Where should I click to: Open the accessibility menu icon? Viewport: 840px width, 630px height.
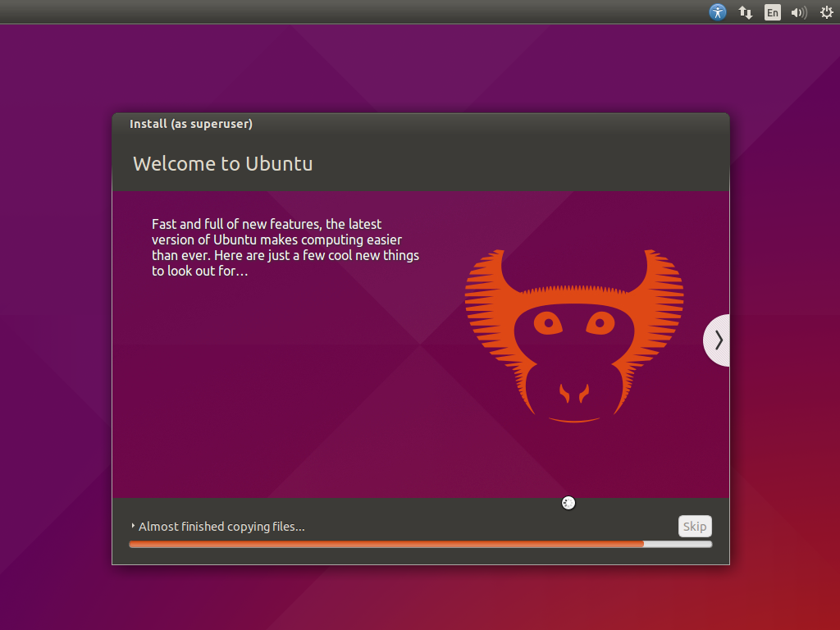click(717, 11)
